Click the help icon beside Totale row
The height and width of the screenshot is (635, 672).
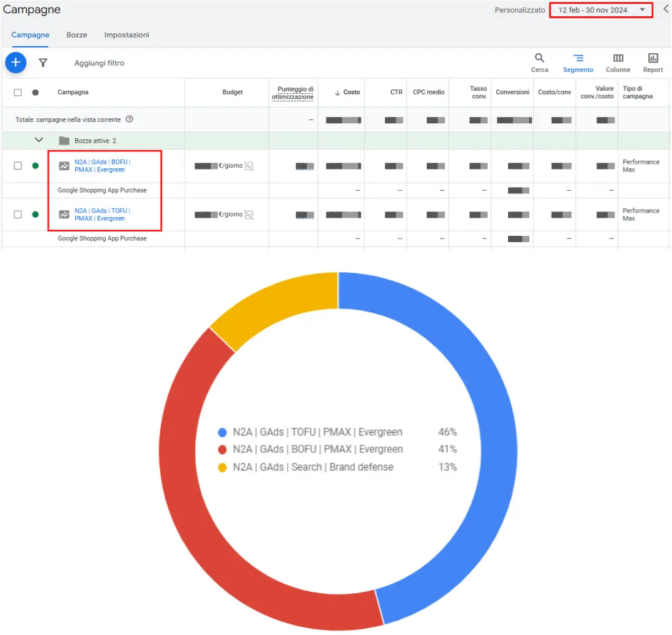pos(130,119)
